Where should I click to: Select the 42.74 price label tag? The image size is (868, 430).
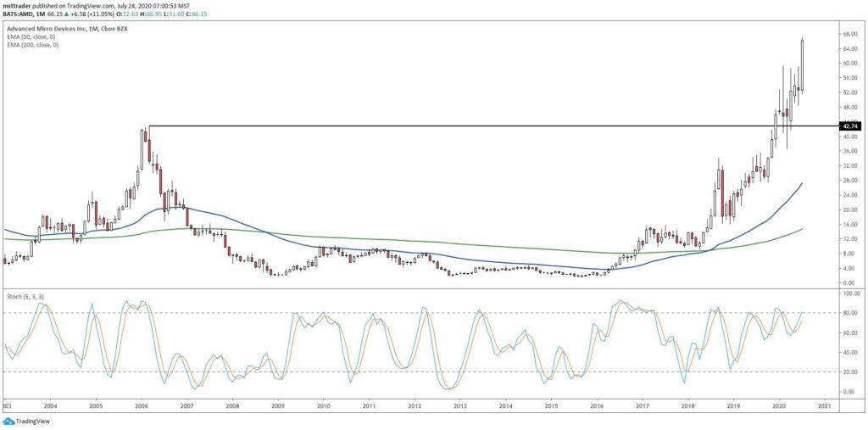(x=849, y=126)
